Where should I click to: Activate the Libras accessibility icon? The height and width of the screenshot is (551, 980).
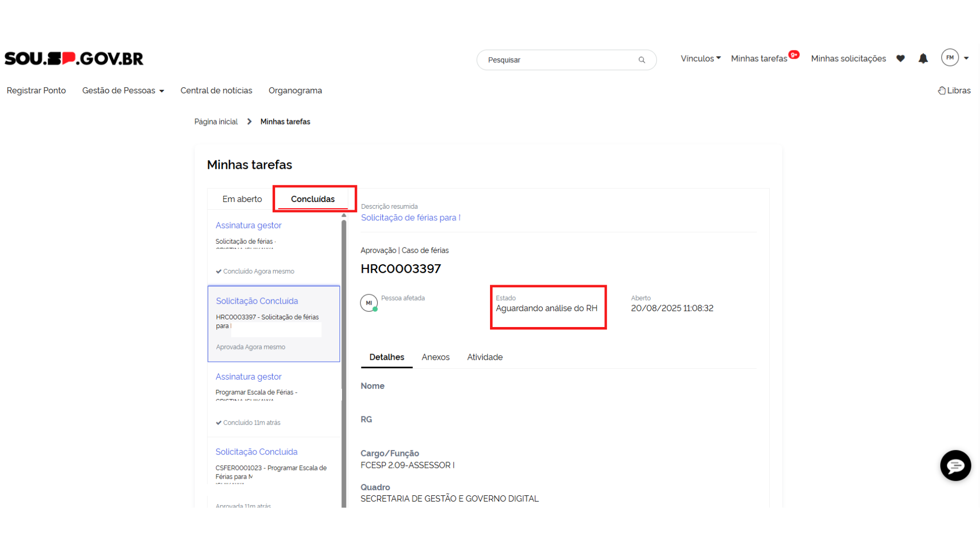pos(942,91)
